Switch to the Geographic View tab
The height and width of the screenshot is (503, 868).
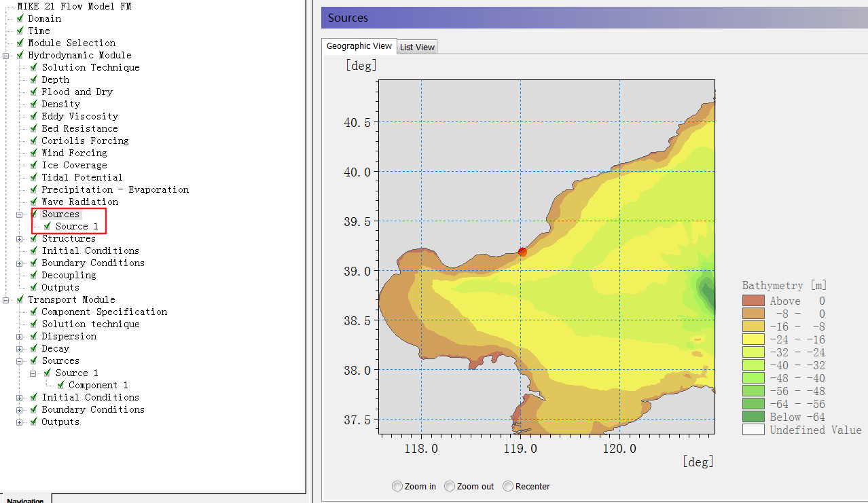(x=359, y=45)
